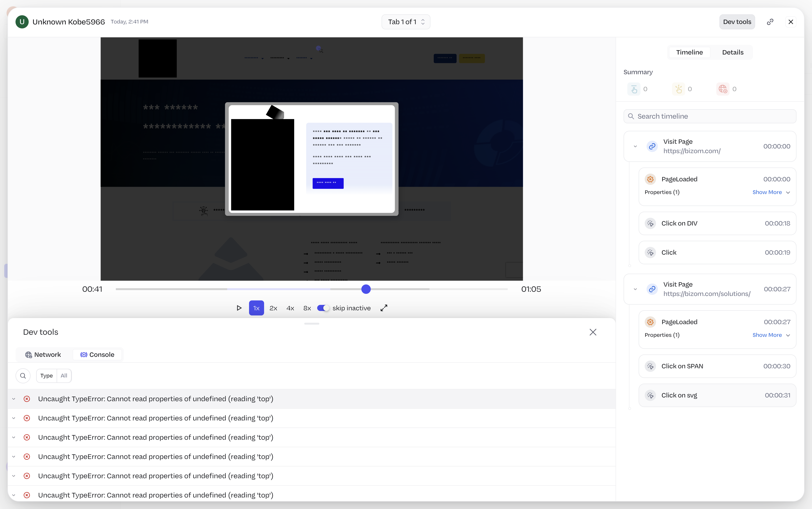
Task: Click the Click on svg event text
Action: (x=679, y=395)
